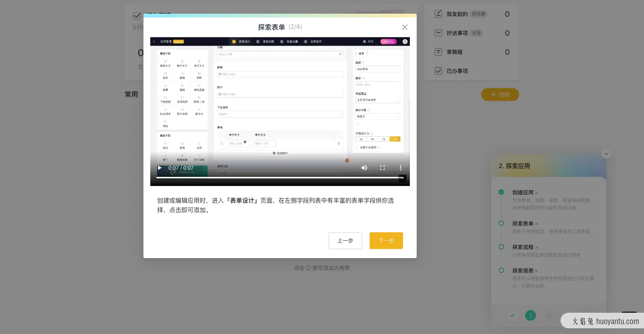The height and width of the screenshot is (334, 644).
Task: Collapse the 探索应用 guide panel
Action: pos(606,154)
